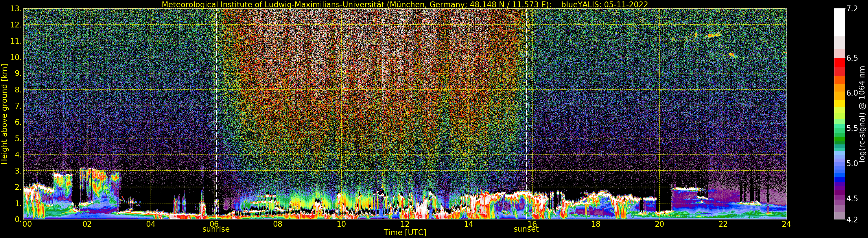Click the '5.0' colorbar value label

tap(852, 163)
